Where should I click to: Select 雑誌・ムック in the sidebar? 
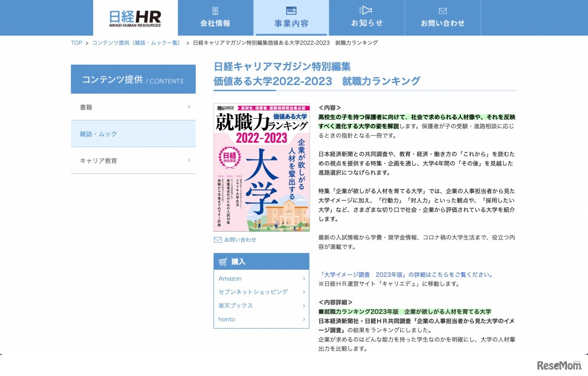pyautogui.click(x=133, y=134)
